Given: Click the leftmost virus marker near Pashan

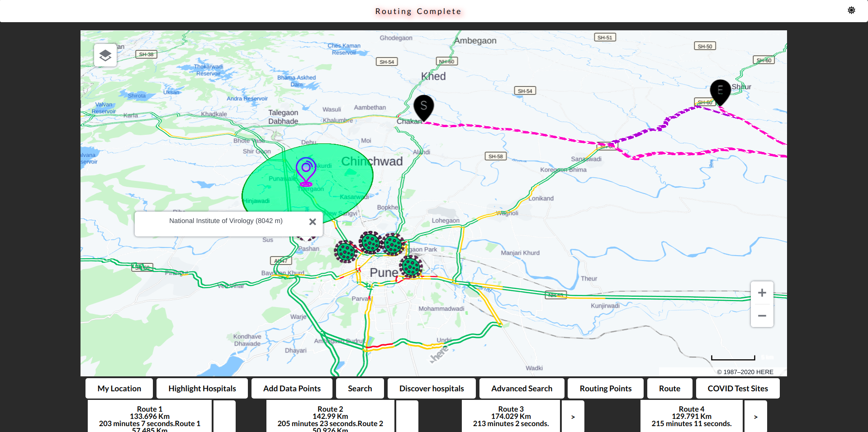Looking at the screenshot, I should [346, 252].
